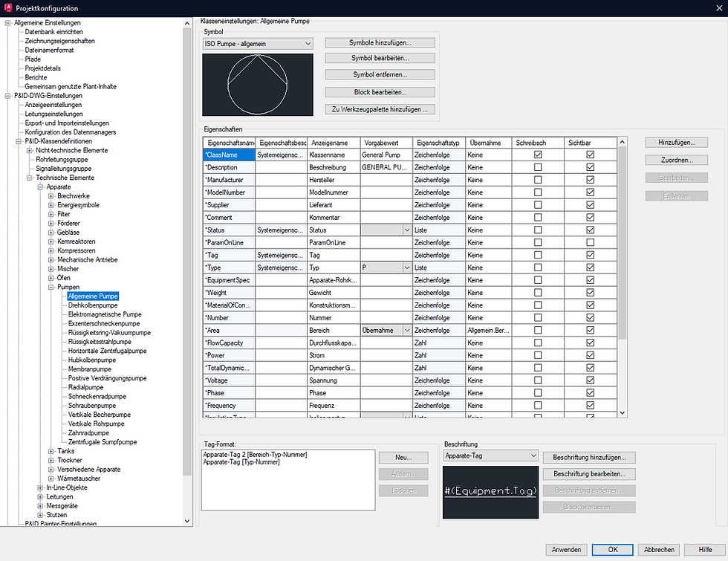
Task: Click Symbole hinzufügen button
Action: 380,43
